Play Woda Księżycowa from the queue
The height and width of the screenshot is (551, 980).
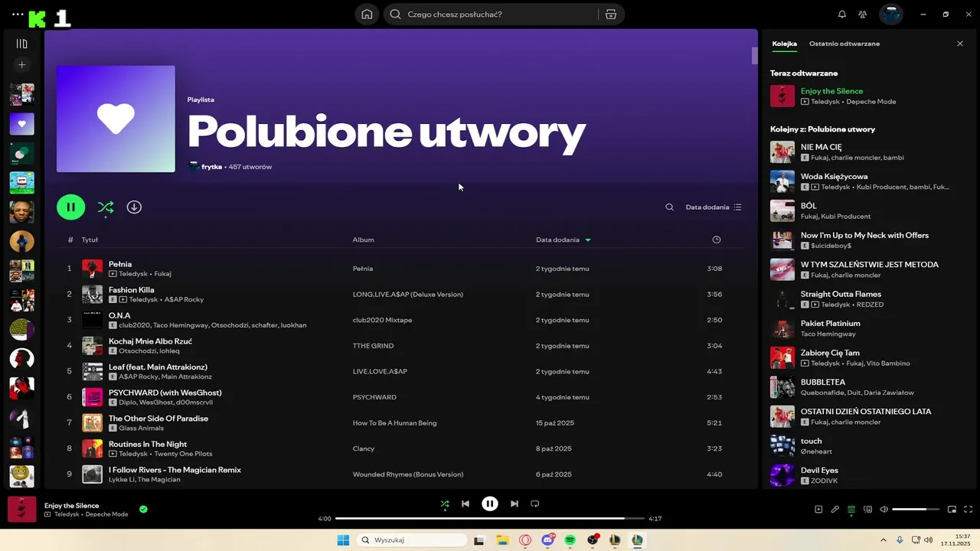click(x=867, y=181)
